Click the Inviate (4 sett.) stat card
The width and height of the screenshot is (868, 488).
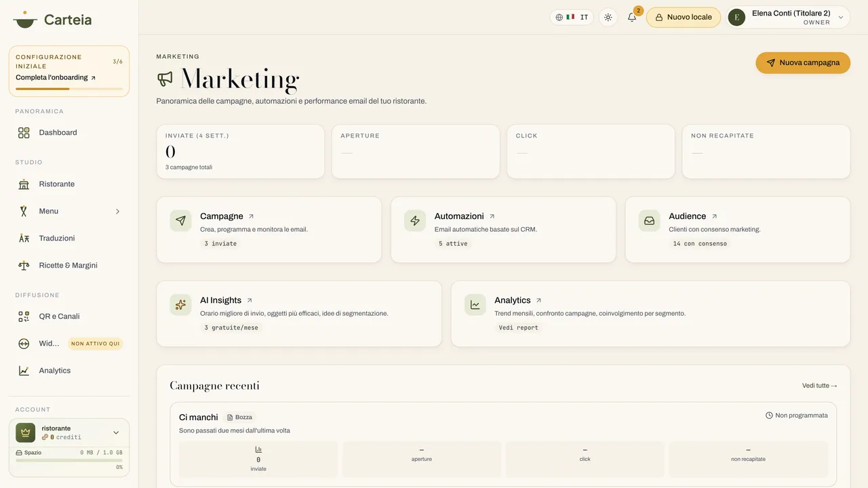point(240,151)
